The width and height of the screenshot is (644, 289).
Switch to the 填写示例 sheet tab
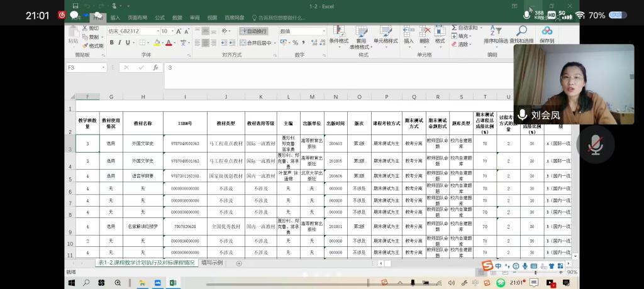click(x=212, y=263)
